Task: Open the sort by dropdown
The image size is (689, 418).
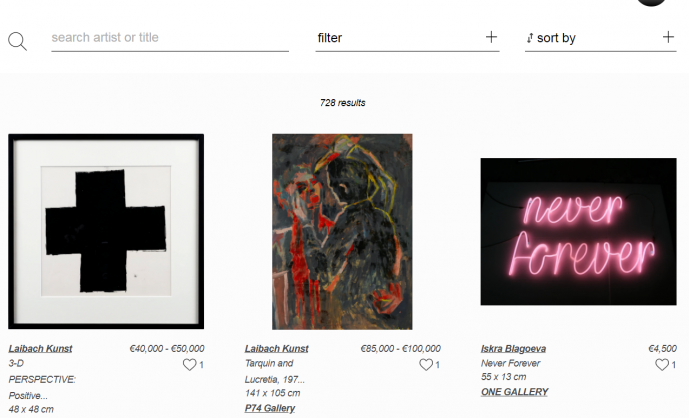Action: (x=601, y=38)
